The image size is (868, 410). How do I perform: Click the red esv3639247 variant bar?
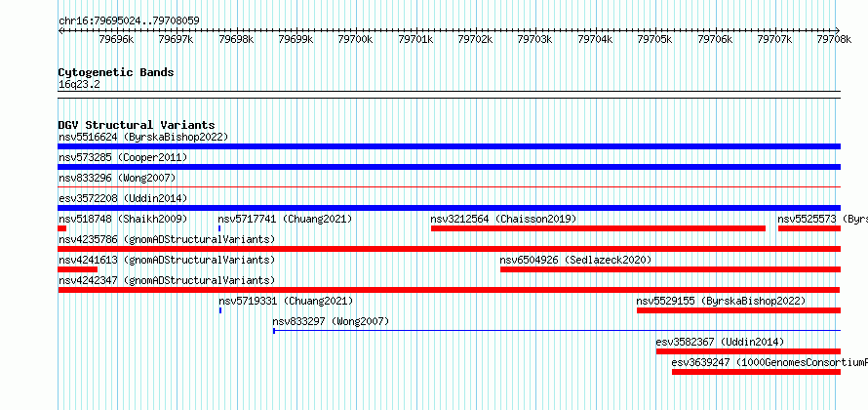tap(756, 372)
